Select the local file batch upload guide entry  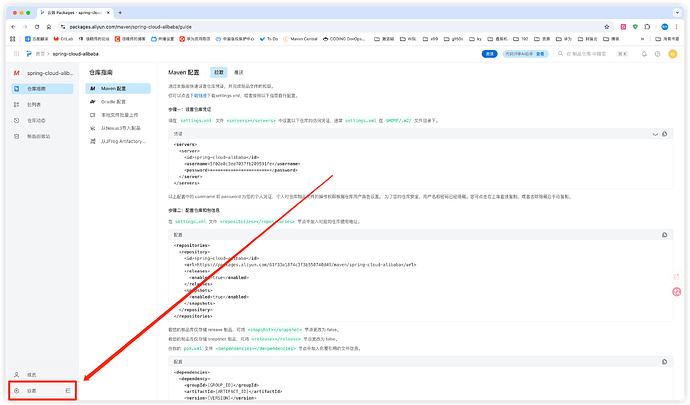[118, 115]
